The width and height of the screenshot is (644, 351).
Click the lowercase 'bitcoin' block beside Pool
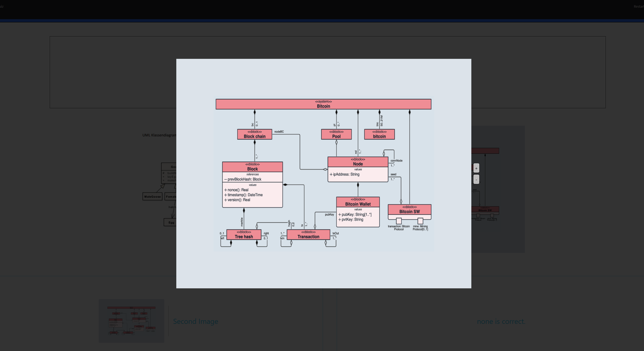(379, 134)
